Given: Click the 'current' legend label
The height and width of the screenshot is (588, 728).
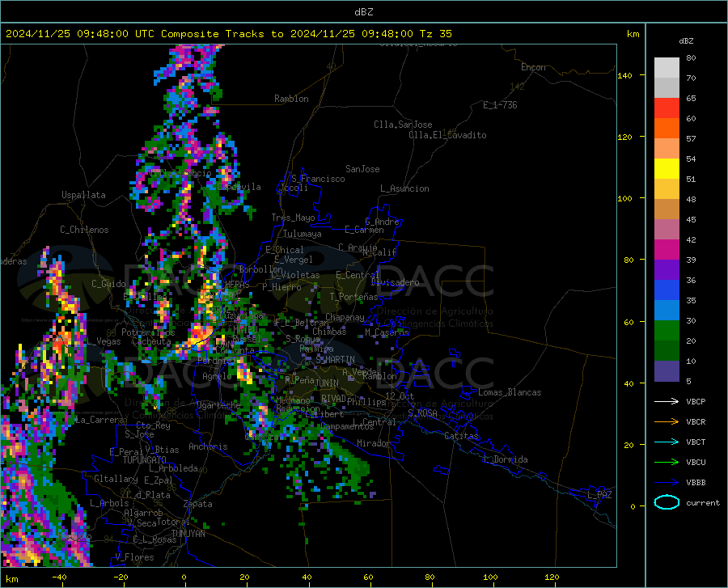Looking at the screenshot, I should tap(703, 502).
